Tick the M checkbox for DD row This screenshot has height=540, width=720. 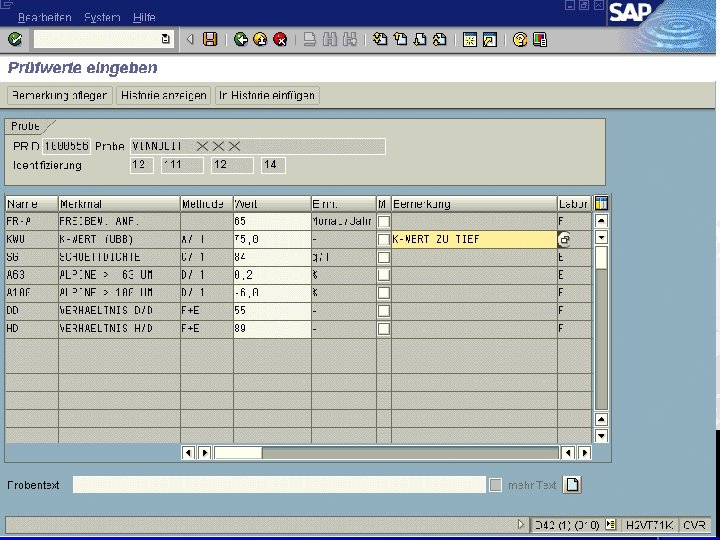pos(383,311)
